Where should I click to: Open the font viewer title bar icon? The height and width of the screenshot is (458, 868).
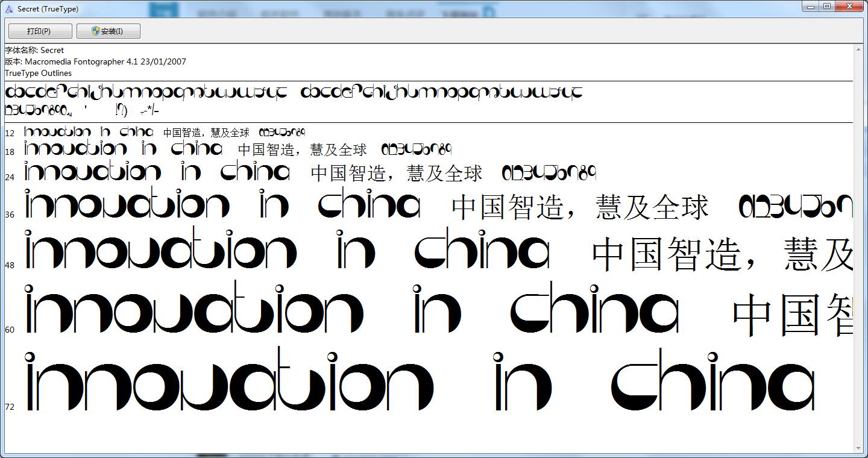[x=9, y=9]
